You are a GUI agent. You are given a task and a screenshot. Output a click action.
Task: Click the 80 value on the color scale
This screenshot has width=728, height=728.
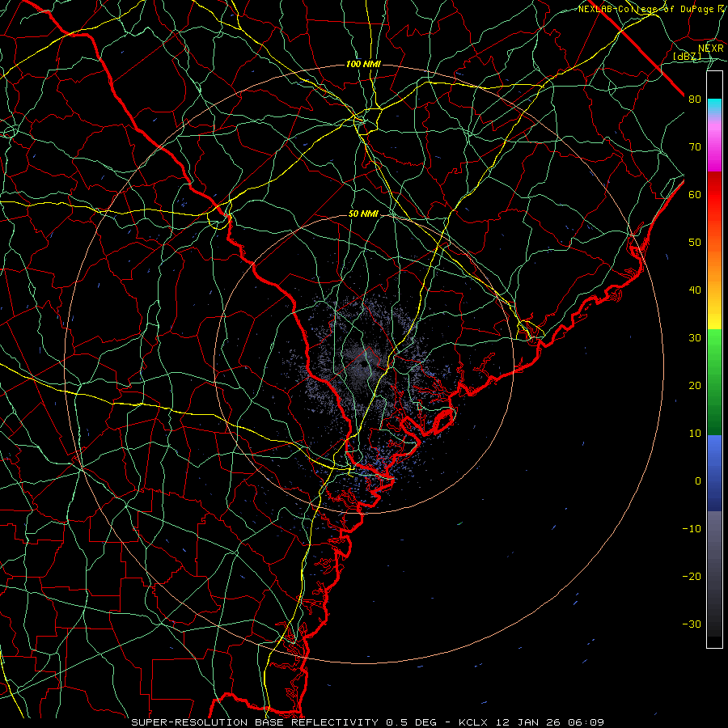point(695,99)
